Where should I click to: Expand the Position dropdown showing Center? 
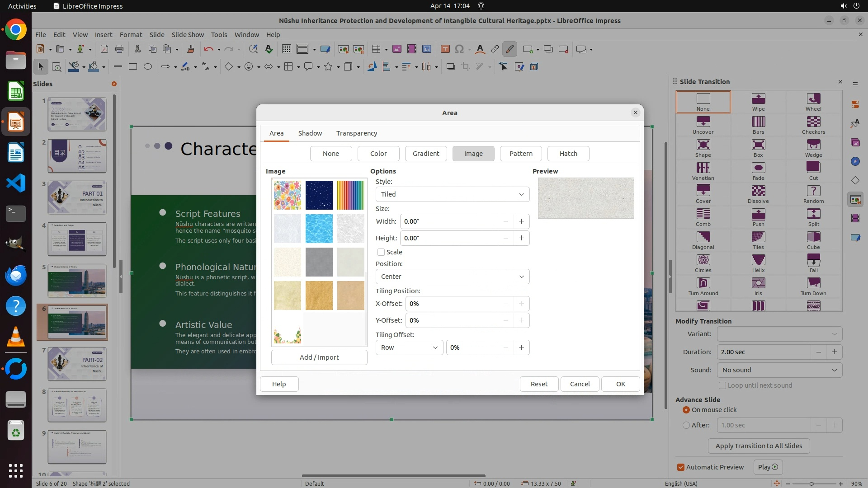click(x=452, y=277)
